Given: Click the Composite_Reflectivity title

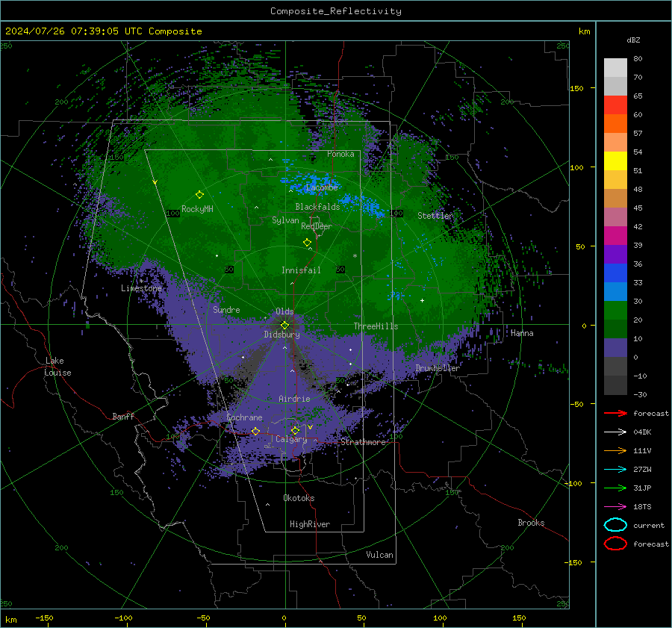Looking at the screenshot, I should 335,11.
